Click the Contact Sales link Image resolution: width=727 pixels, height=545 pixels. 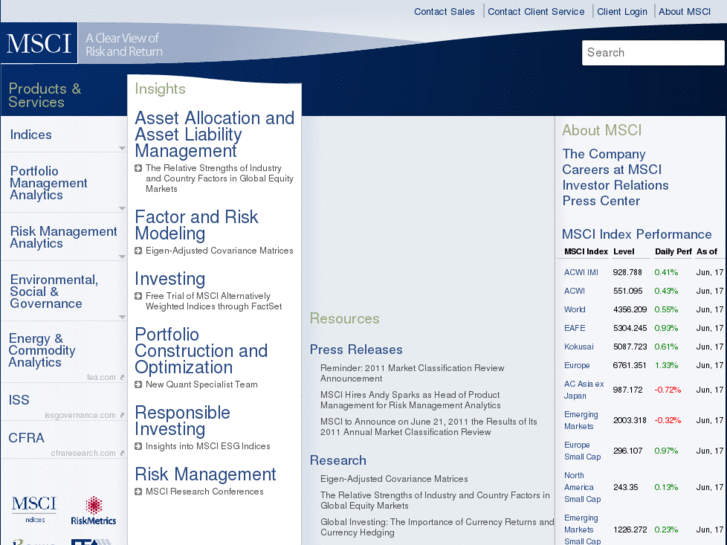444,12
